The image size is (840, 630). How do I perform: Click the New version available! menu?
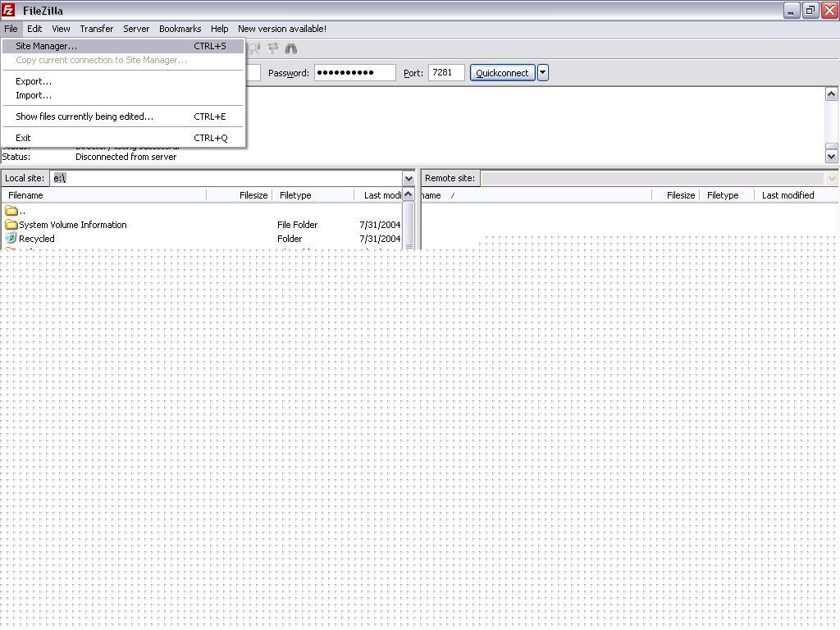click(282, 29)
